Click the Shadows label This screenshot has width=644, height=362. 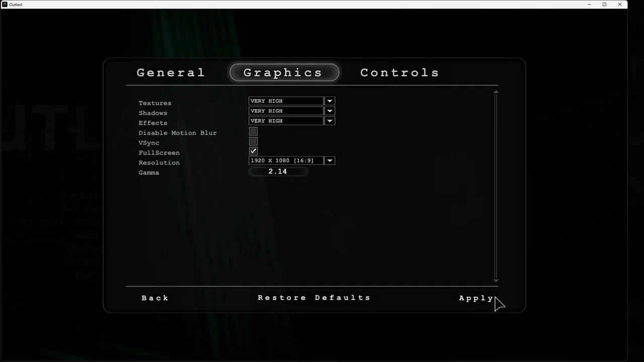(x=153, y=113)
